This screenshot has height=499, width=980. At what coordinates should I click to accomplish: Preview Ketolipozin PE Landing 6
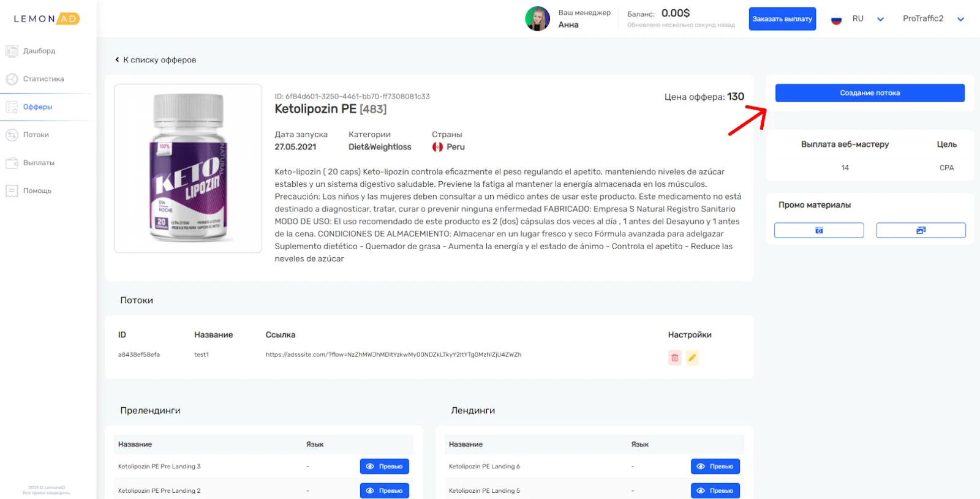715,467
